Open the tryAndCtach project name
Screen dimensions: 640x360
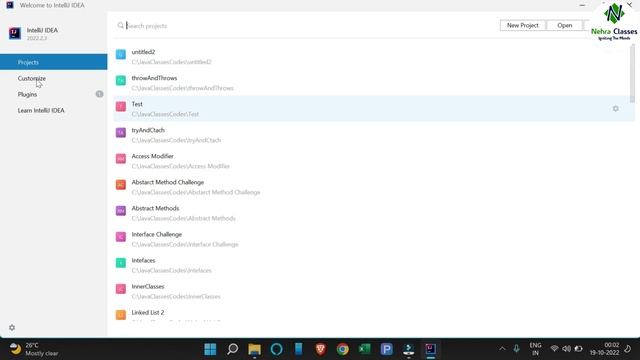pos(148,130)
